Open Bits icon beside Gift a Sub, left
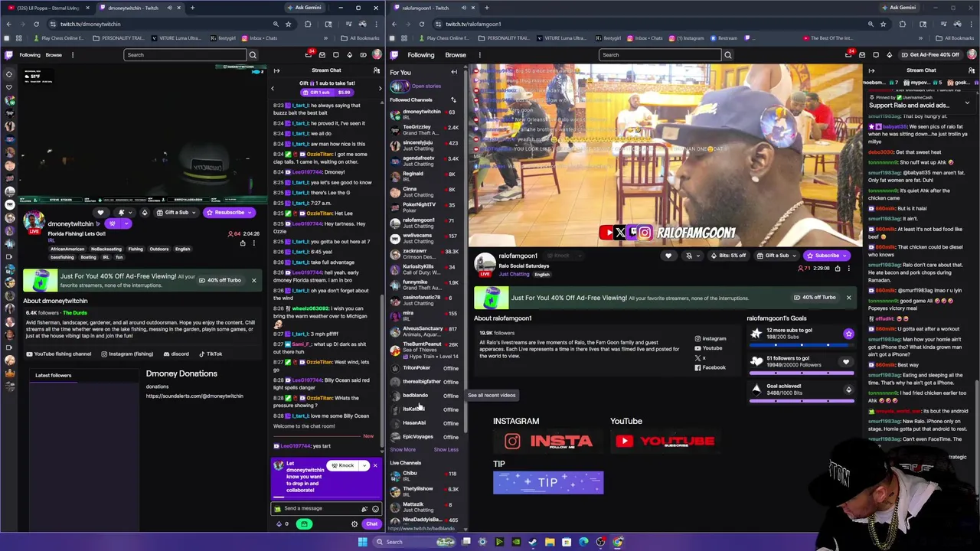 (x=145, y=213)
